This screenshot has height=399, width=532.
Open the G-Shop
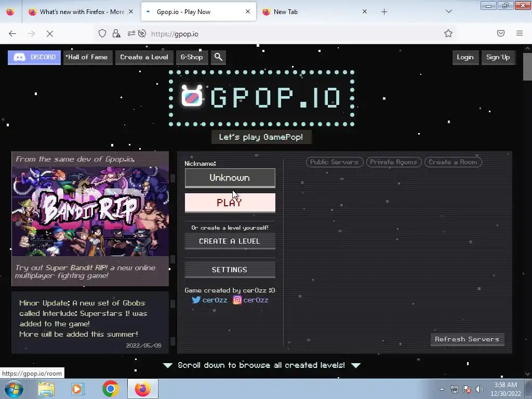(192, 57)
